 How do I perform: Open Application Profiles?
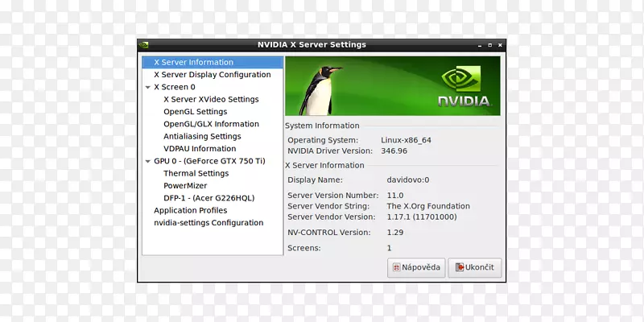click(190, 211)
